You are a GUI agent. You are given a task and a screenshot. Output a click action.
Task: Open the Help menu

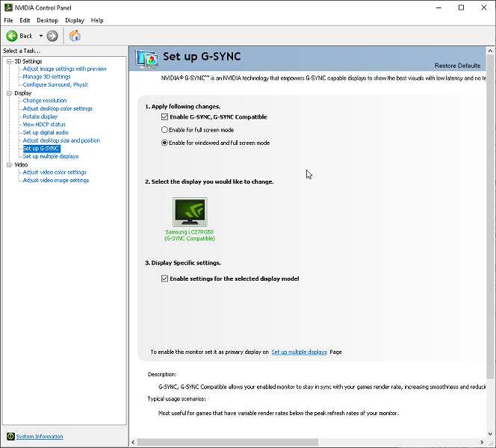point(97,20)
